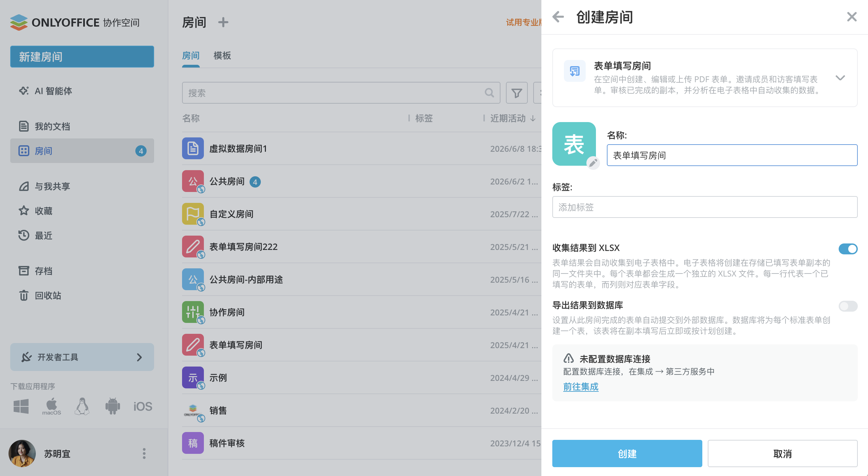The height and width of the screenshot is (476, 868).
Task: Open 收藏 menu item
Action: pos(82,211)
